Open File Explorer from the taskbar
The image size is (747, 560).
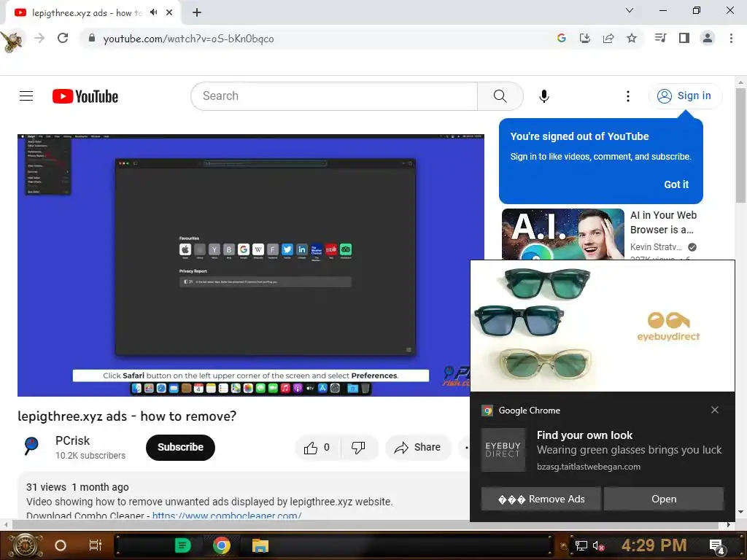pos(260,545)
